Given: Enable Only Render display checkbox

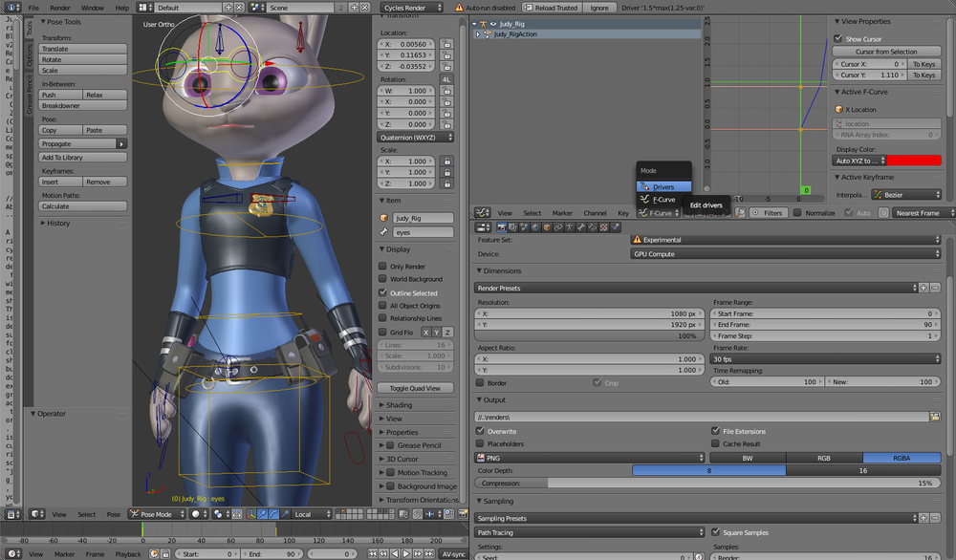Looking at the screenshot, I should [x=383, y=267].
